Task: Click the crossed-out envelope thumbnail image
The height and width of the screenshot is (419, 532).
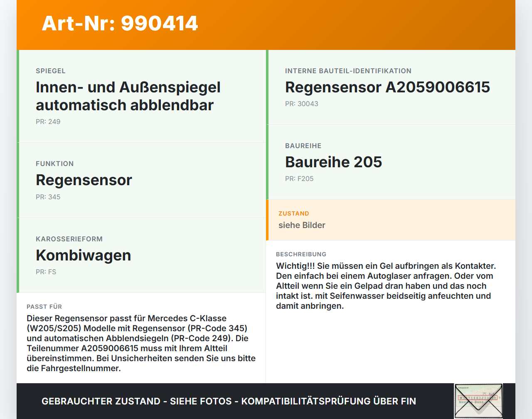Action: click(x=478, y=401)
